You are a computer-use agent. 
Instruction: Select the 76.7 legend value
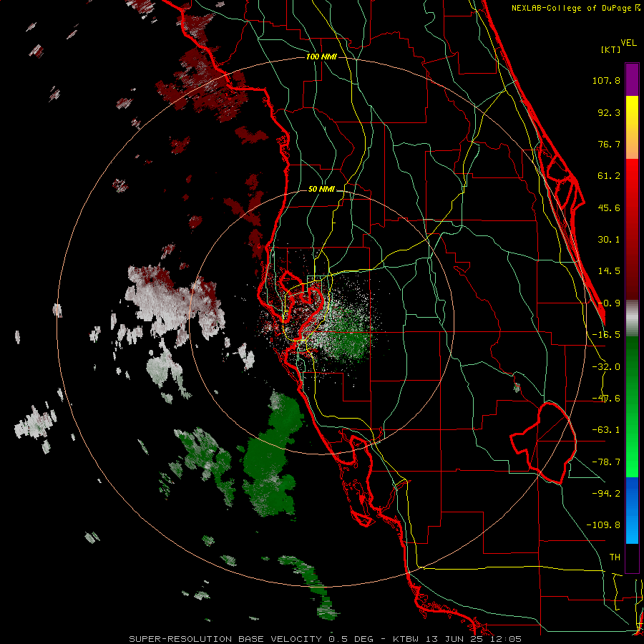click(x=609, y=144)
